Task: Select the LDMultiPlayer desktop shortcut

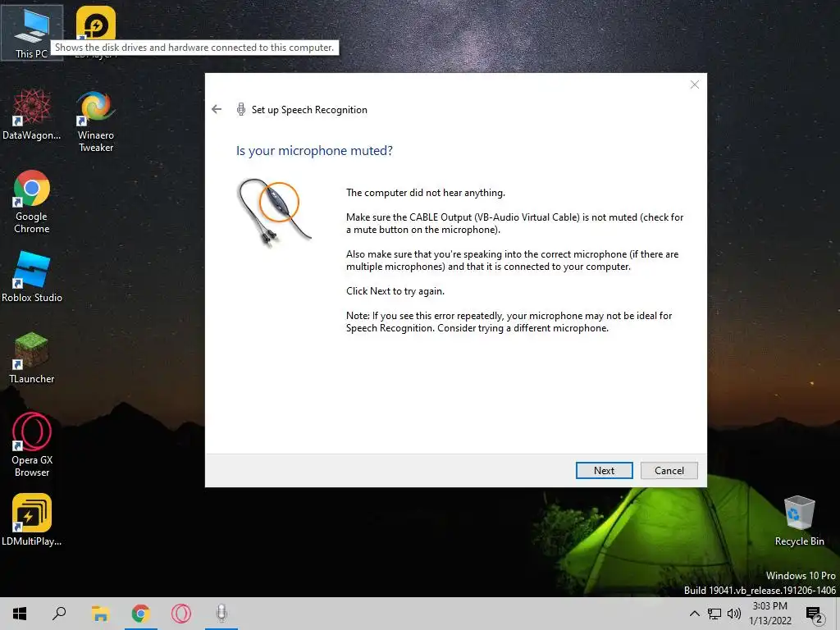Action: [32, 519]
